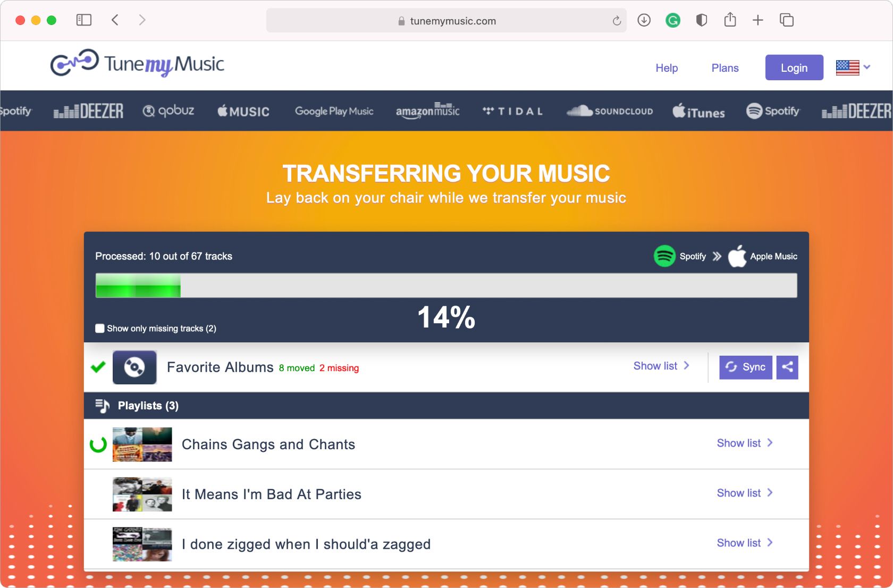Show tab overview icon
Image resolution: width=893 pixels, height=588 pixels.
point(787,20)
